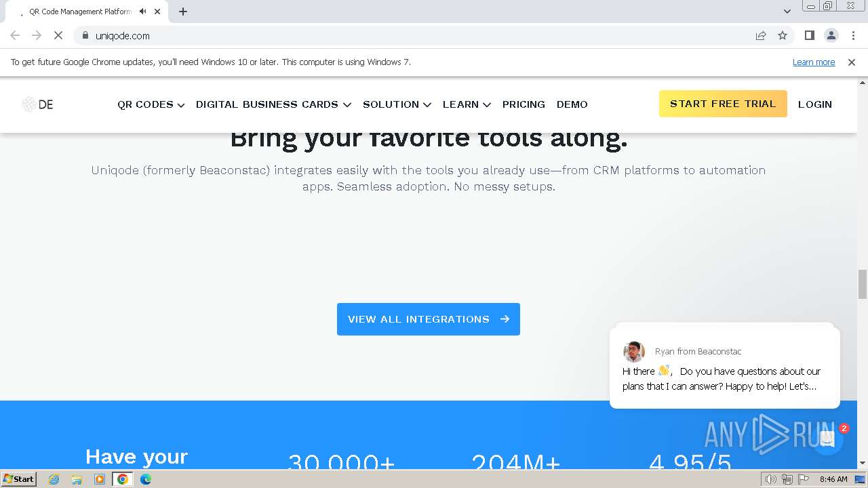Image resolution: width=868 pixels, height=488 pixels.
Task: Click the Uniqode logo
Action: tap(37, 104)
